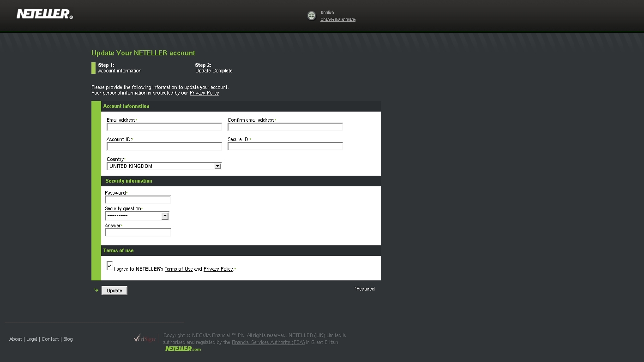Open the Blog footer link
Screen dimensions: 644x362
tap(68, 339)
